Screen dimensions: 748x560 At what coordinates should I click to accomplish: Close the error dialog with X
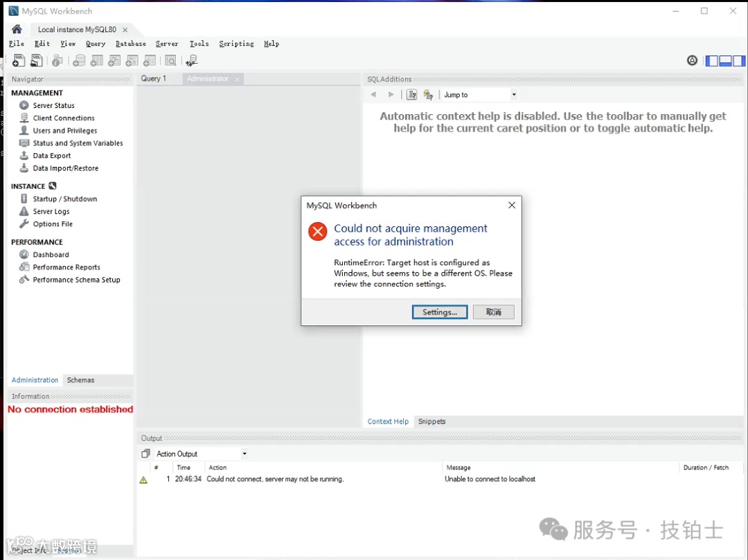(512, 205)
